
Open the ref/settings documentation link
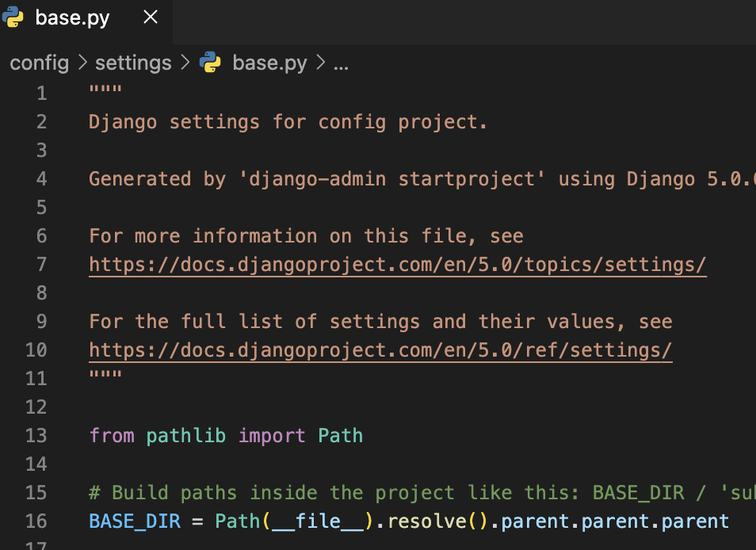[x=380, y=350]
